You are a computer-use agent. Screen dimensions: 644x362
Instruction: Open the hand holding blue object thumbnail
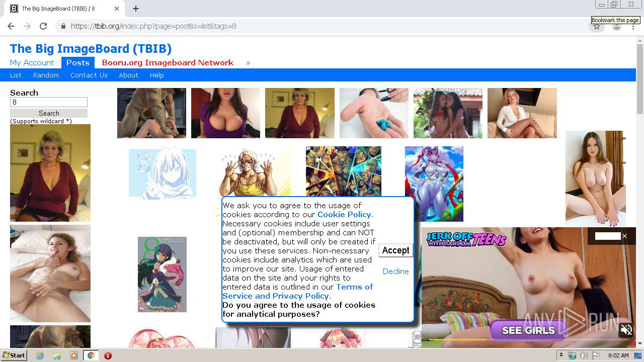374,113
